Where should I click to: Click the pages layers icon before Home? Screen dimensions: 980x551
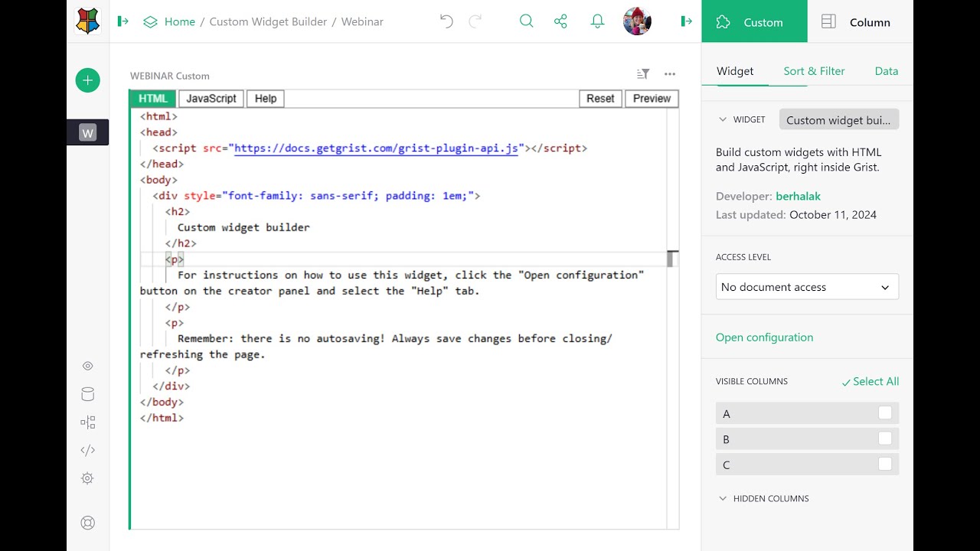(x=151, y=22)
